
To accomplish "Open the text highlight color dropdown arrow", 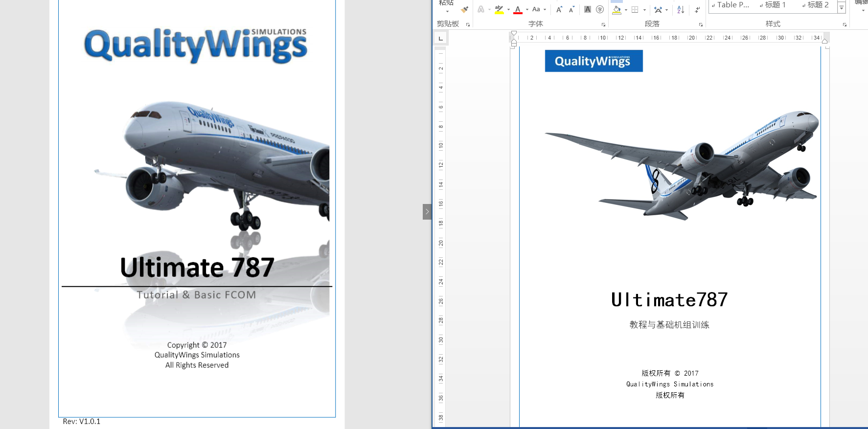I will click(508, 9).
